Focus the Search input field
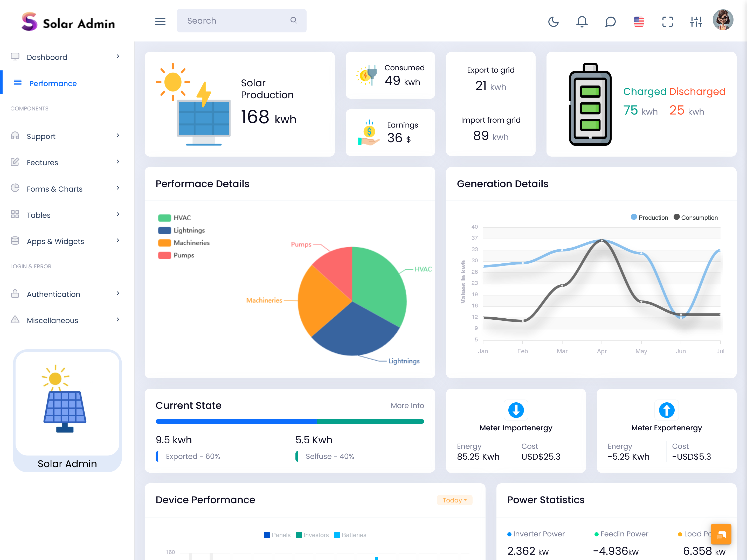 tap(241, 20)
